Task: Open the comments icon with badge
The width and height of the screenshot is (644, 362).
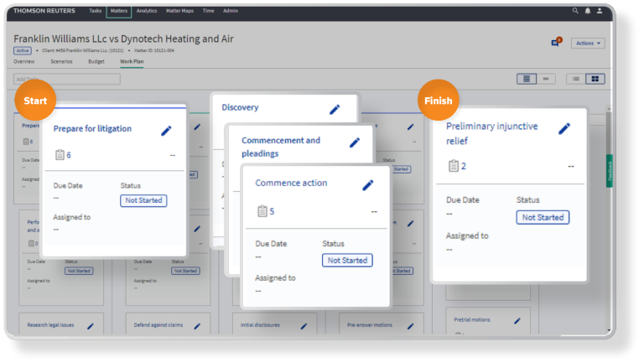Action: 555,42
